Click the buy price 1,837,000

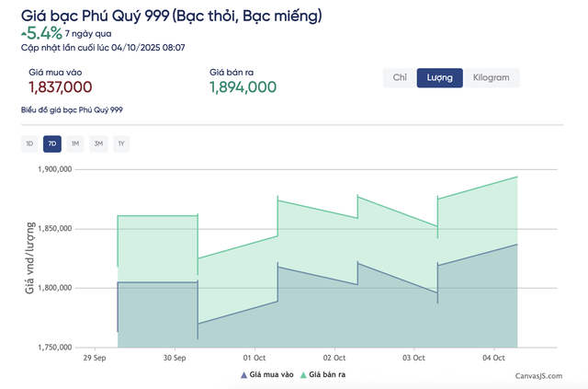point(61,87)
